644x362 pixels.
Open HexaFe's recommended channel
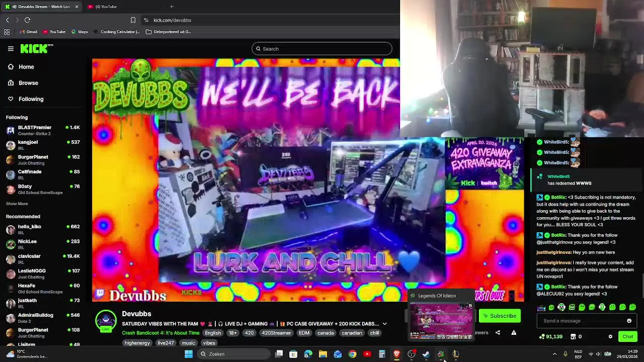click(x=43, y=288)
